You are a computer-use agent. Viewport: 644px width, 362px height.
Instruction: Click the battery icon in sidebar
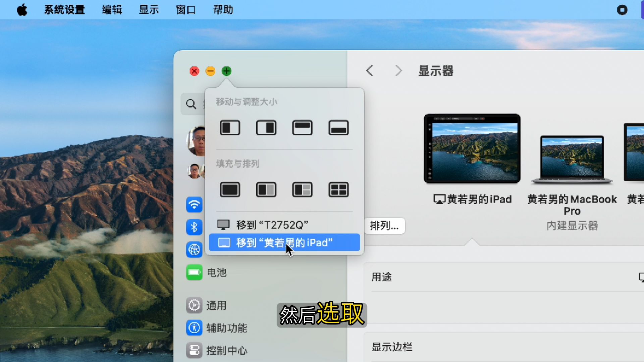pos(194,273)
